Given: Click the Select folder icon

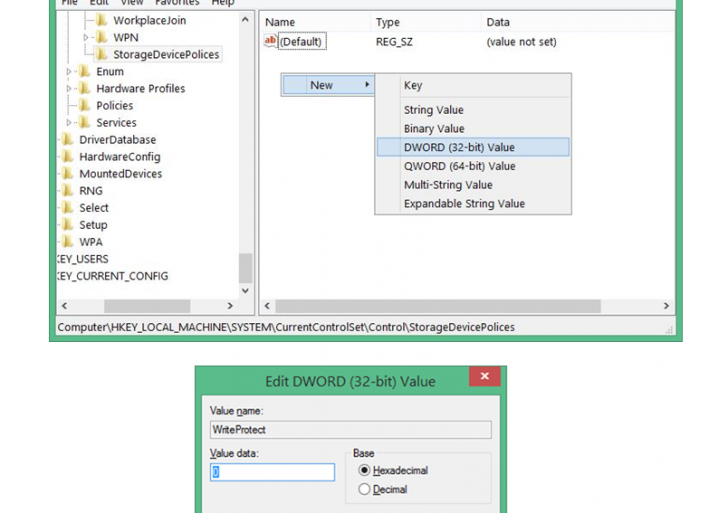Looking at the screenshot, I should point(68,208).
